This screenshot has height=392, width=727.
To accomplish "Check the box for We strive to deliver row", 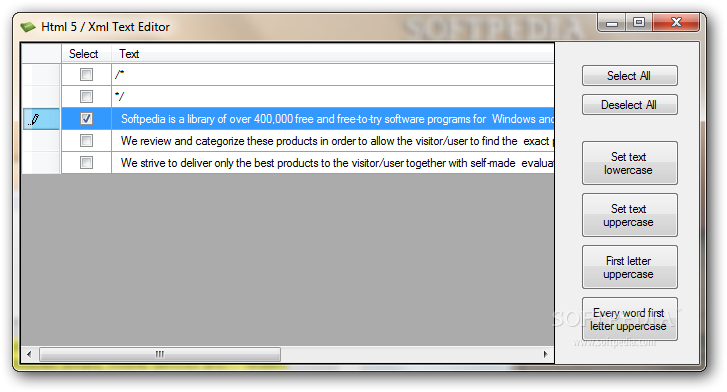I will (x=86, y=163).
